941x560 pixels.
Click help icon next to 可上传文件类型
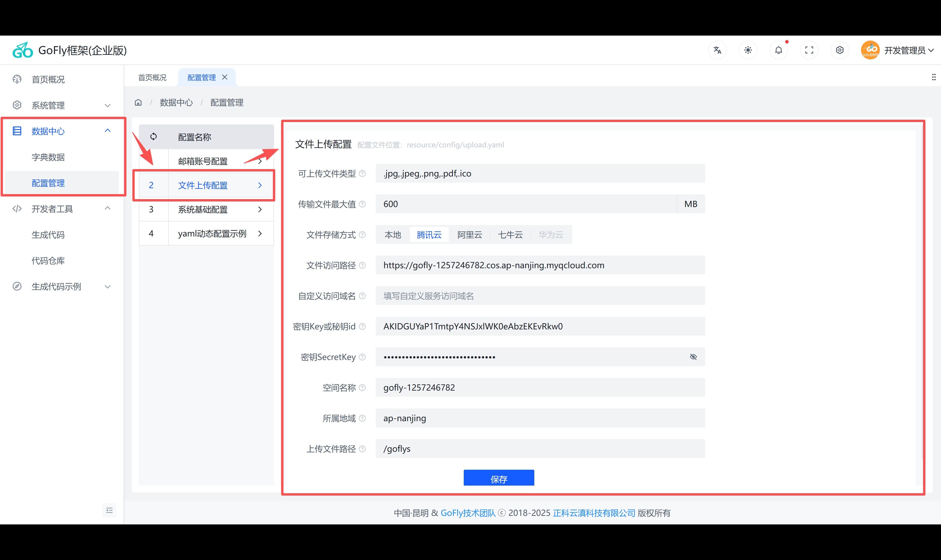tap(362, 174)
